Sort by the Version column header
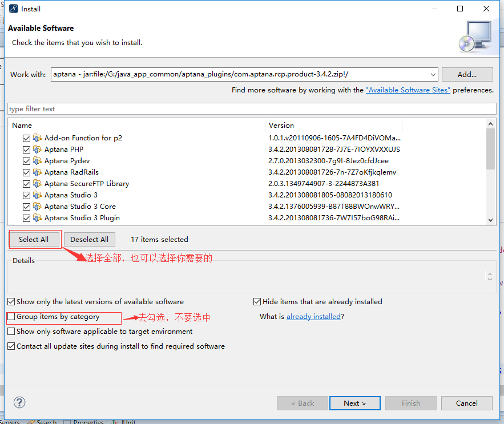 (334, 126)
